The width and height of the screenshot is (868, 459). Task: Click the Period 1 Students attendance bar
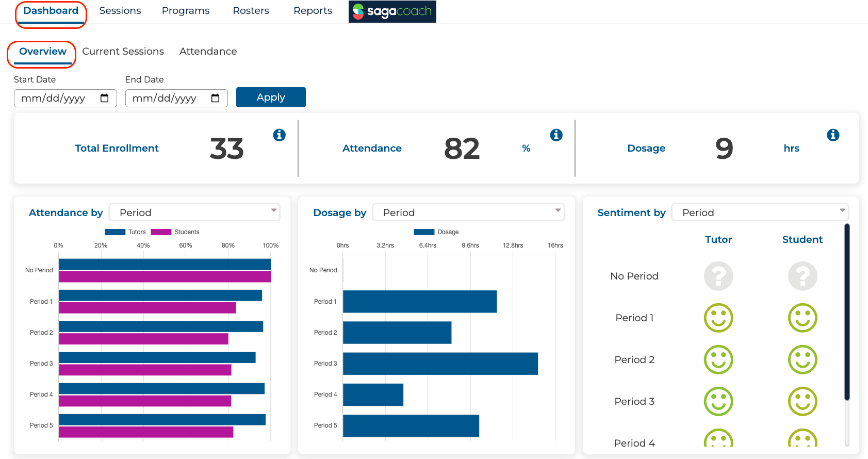[148, 308]
